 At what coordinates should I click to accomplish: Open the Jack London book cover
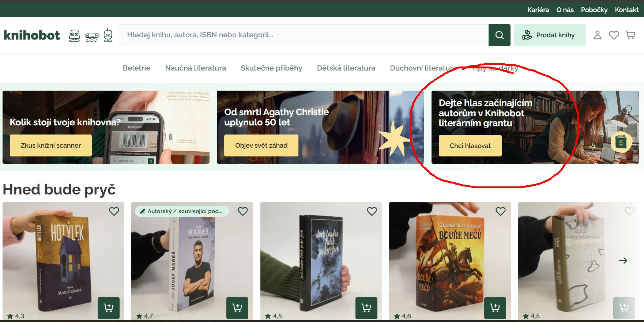coord(321,261)
